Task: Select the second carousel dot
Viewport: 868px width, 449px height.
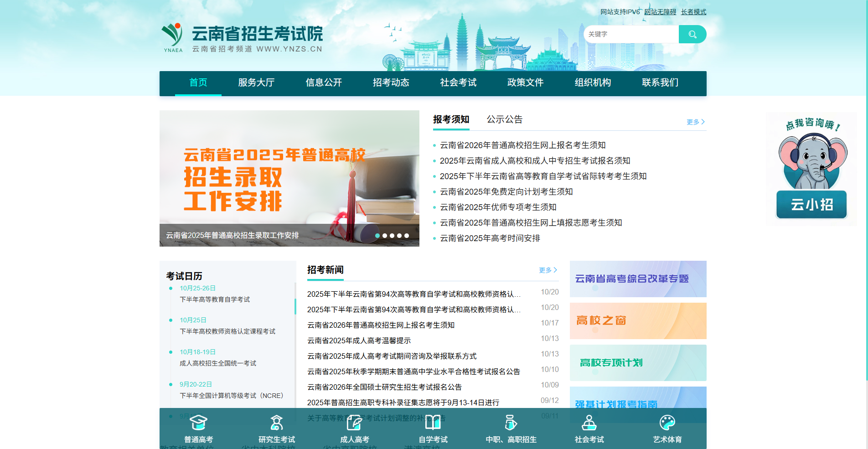Action: 385,236
